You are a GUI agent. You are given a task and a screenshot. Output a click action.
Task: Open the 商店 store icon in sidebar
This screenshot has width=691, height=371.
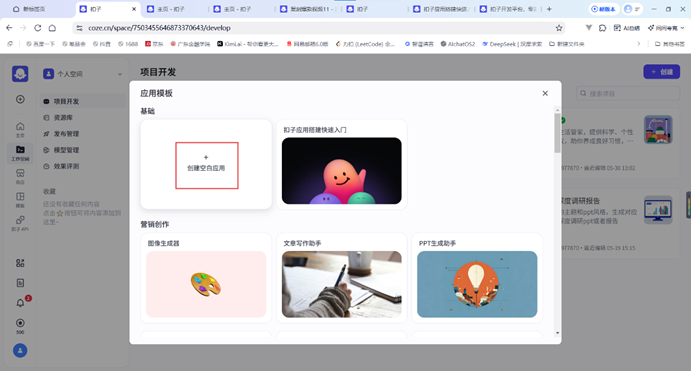(20, 176)
